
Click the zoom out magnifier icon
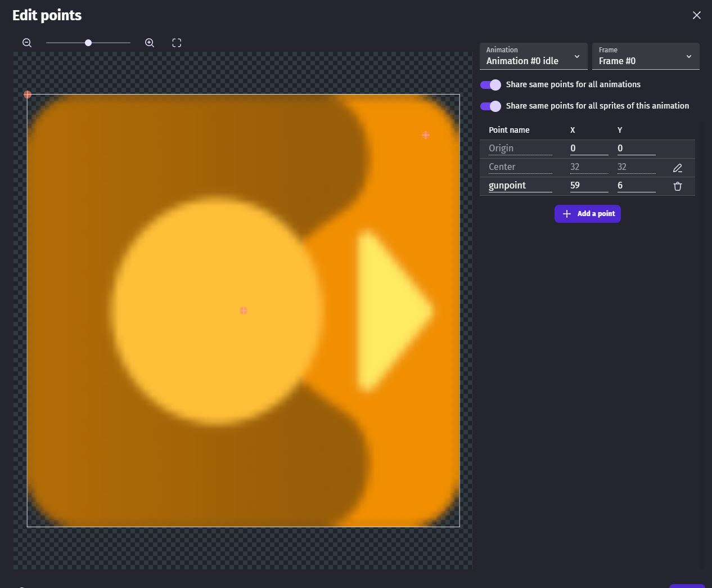click(27, 43)
